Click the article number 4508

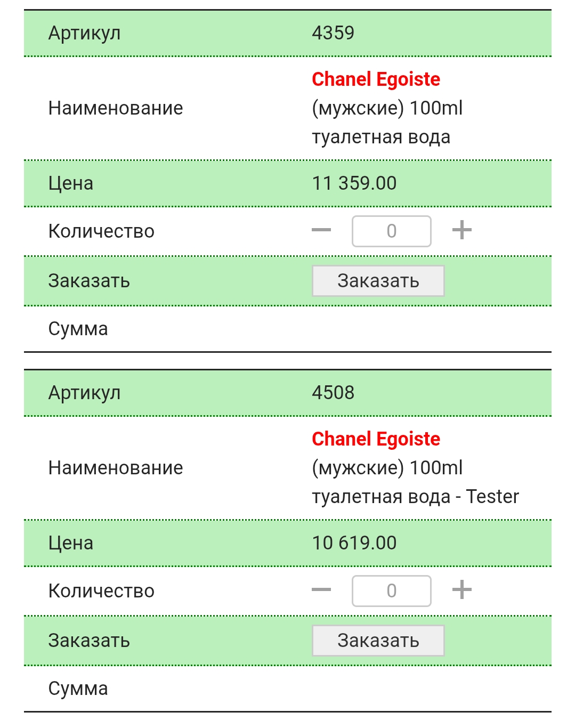point(333,393)
